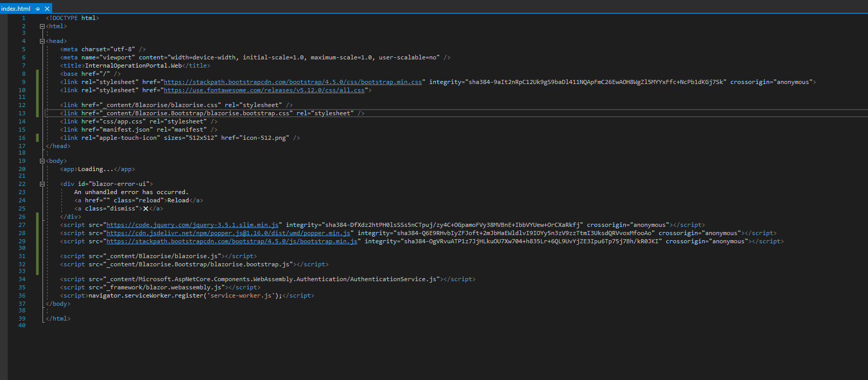
Task: Click the Reload anchor text
Action: pyautogui.click(x=178, y=200)
